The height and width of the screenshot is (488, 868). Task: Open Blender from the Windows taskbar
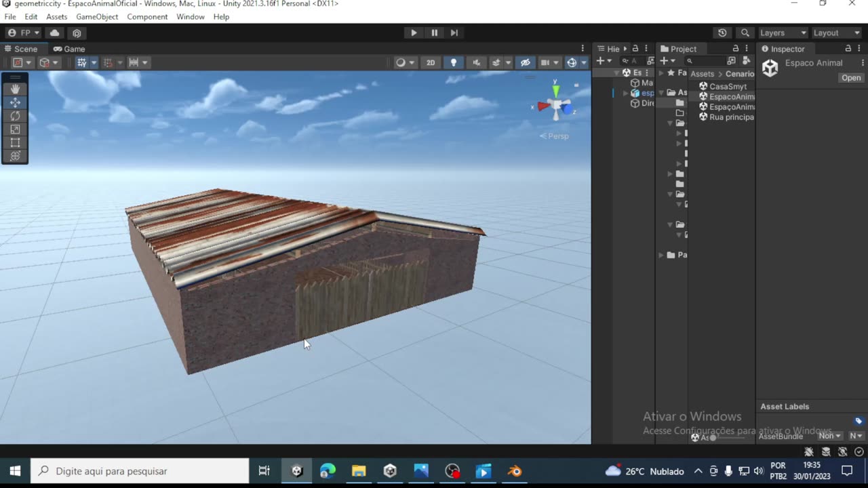click(x=515, y=471)
